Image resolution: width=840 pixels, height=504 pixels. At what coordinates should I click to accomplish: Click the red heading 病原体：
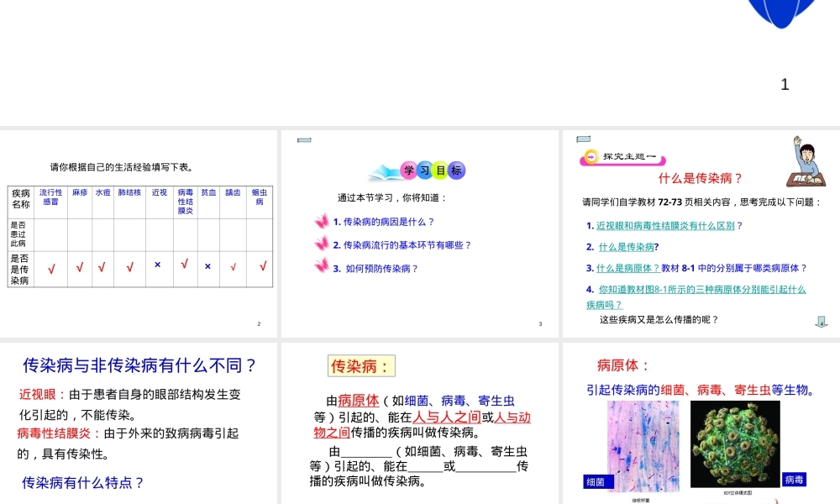(x=623, y=365)
